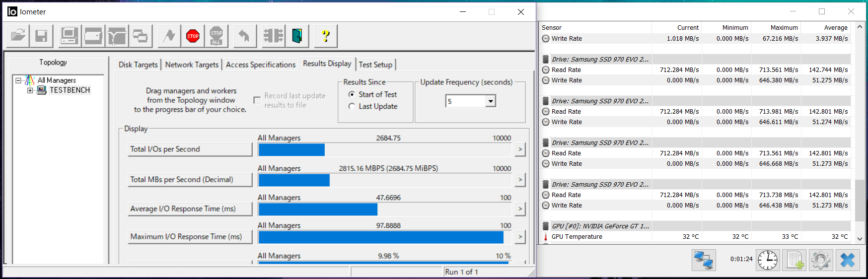The height and width of the screenshot is (279, 868).
Task: Select All Managers in the topology tree
Action: [x=57, y=80]
